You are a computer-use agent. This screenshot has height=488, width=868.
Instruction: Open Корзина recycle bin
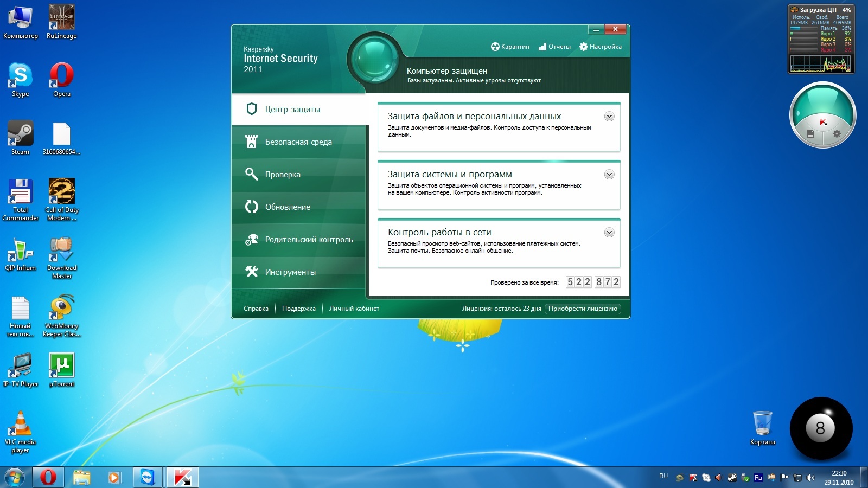point(763,428)
